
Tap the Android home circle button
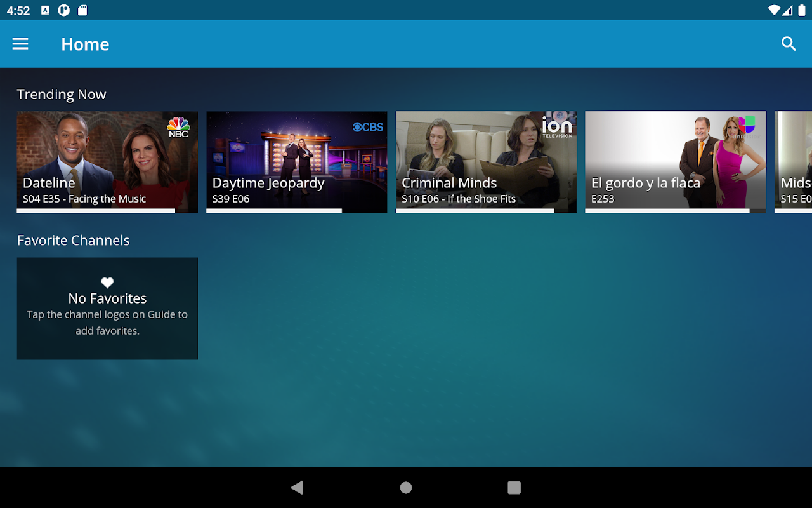pos(406,488)
